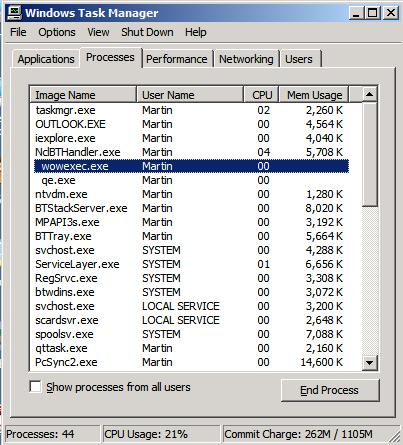This screenshot has width=403, height=445.
Task: Click the Task Manager title bar icon
Action: pyautogui.click(x=14, y=13)
